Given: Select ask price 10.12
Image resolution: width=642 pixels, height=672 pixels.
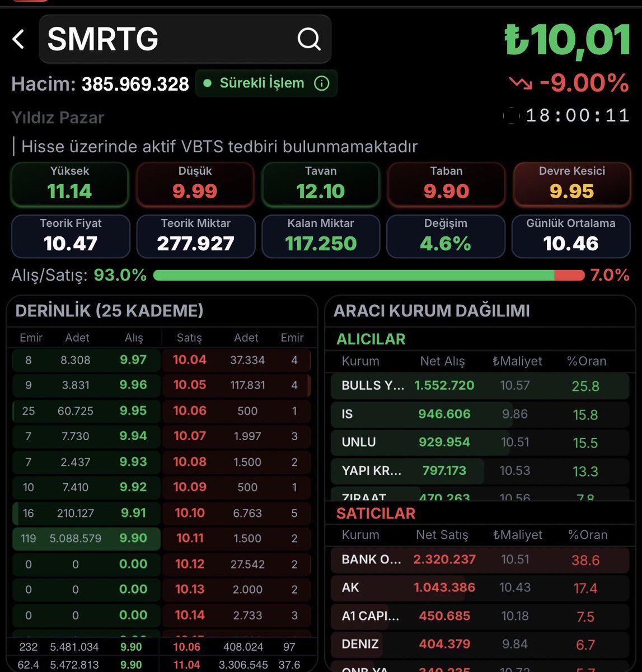Looking at the screenshot, I should pyautogui.click(x=190, y=564).
